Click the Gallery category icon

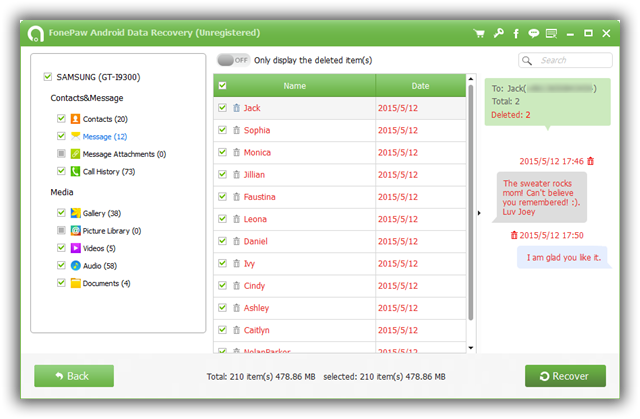[76, 213]
